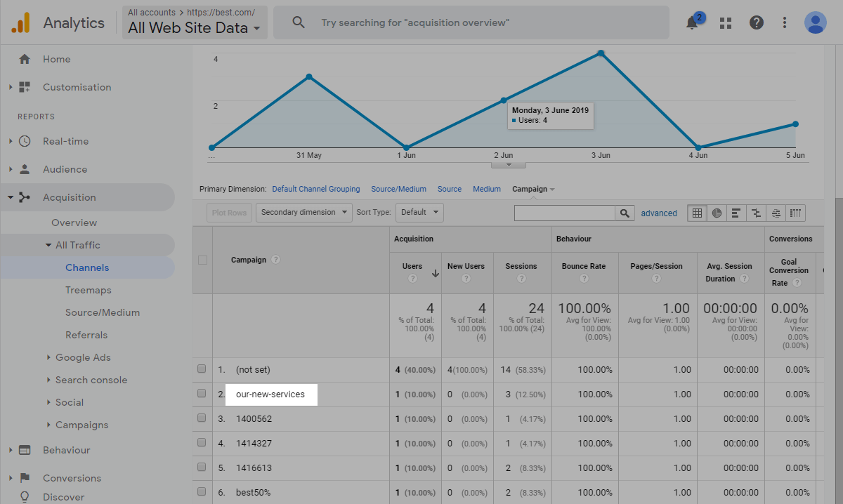
Task: Open the All Web Site Data account dropdown
Action: coord(195,22)
